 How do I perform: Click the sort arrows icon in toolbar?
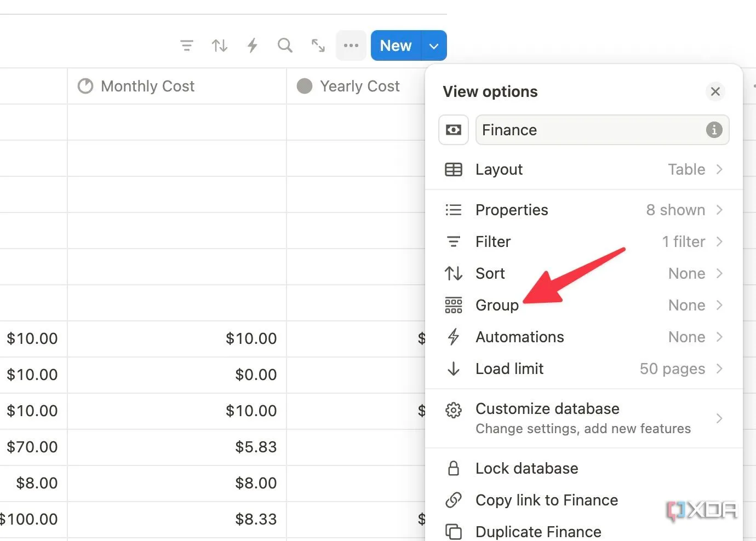[x=220, y=45]
